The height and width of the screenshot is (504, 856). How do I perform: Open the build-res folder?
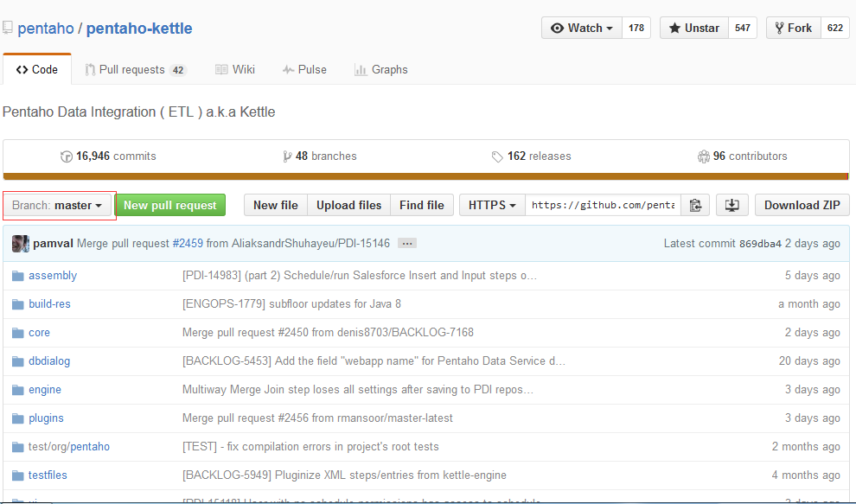49,304
